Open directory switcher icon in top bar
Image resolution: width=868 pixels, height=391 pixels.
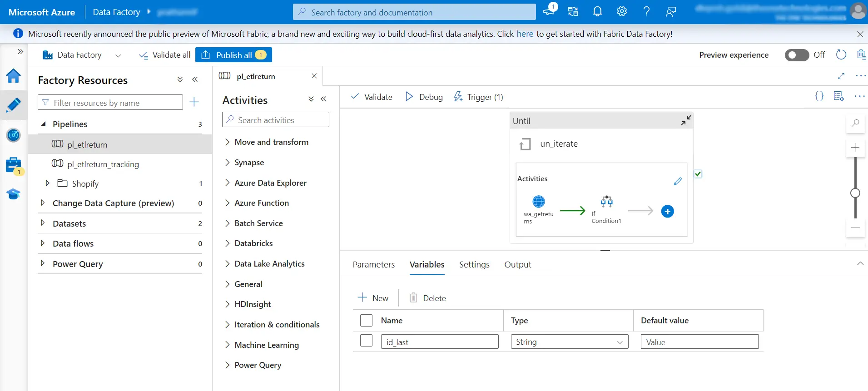[573, 12]
